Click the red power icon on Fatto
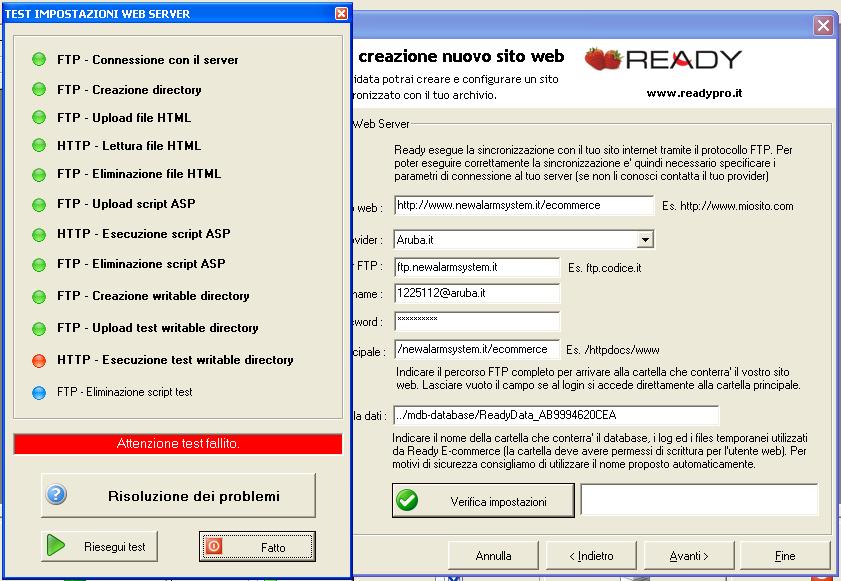The height and width of the screenshot is (581, 841). (213, 546)
